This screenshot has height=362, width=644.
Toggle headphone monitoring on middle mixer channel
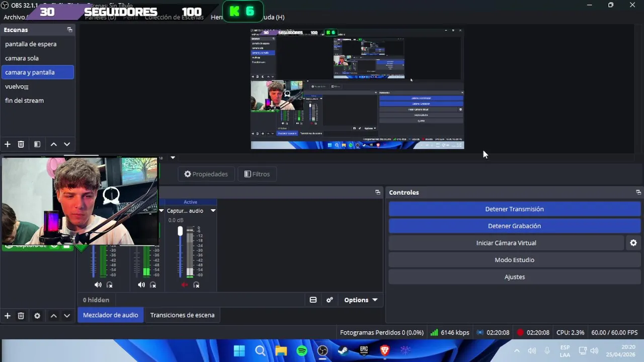[153, 285]
